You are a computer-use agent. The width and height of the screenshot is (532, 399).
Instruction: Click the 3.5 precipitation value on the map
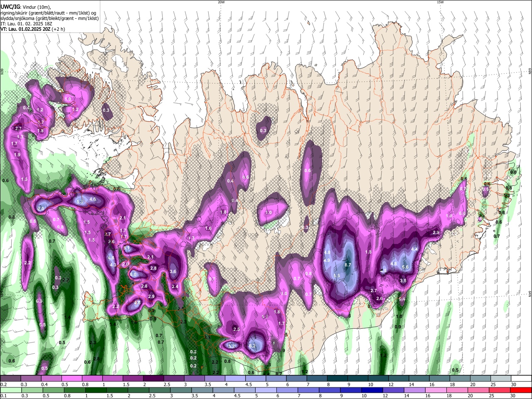[x=403, y=281]
